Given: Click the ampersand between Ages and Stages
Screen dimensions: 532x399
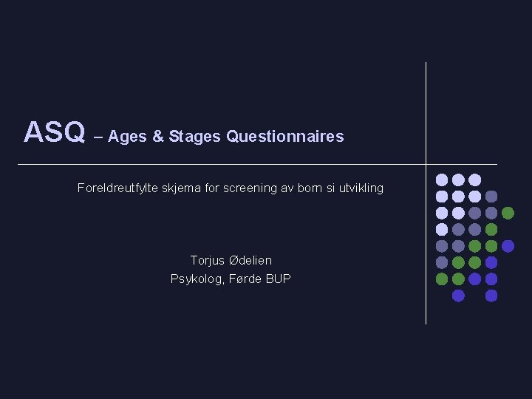Looking at the screenshot, I should click(159, 137).
